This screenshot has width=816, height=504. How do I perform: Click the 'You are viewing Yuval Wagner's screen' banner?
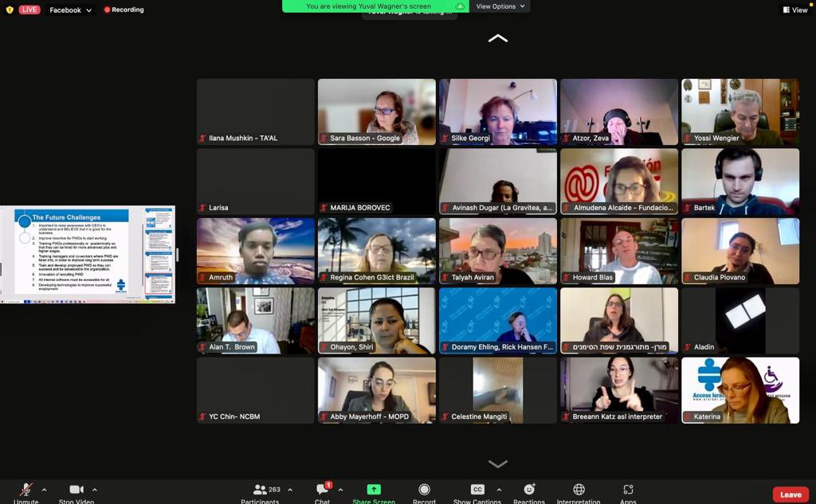point(375,6)
